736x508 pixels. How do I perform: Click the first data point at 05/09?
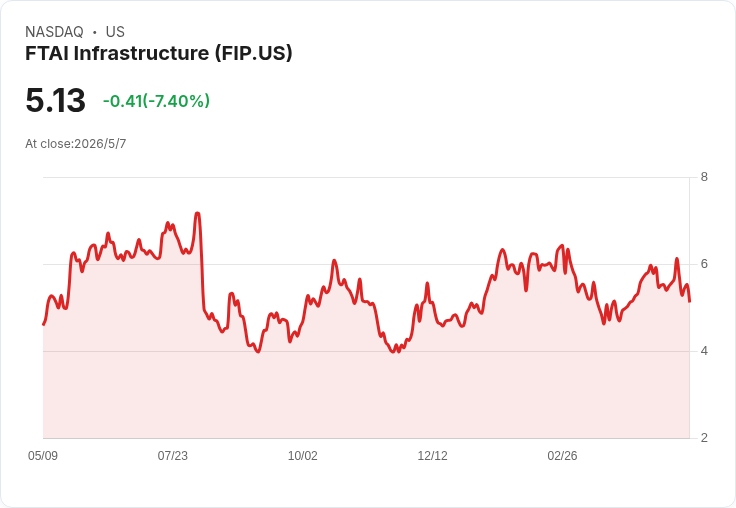[44, 324]
